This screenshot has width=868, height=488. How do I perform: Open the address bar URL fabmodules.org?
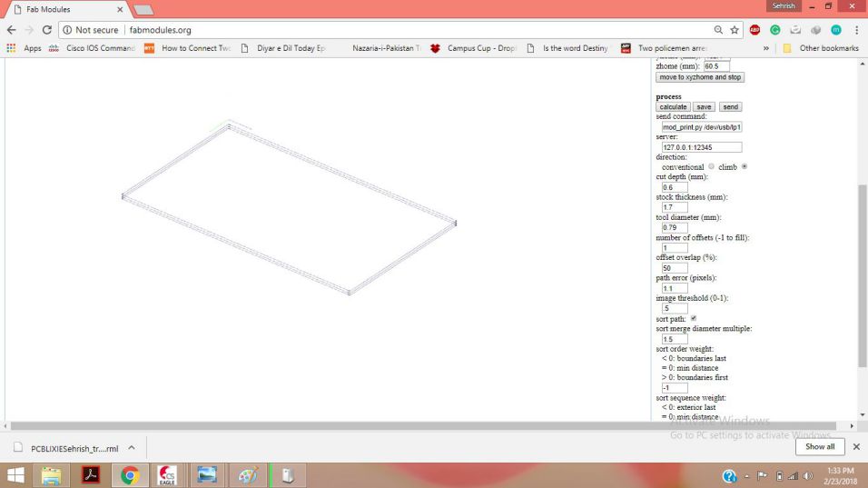(x=160, y=30)
